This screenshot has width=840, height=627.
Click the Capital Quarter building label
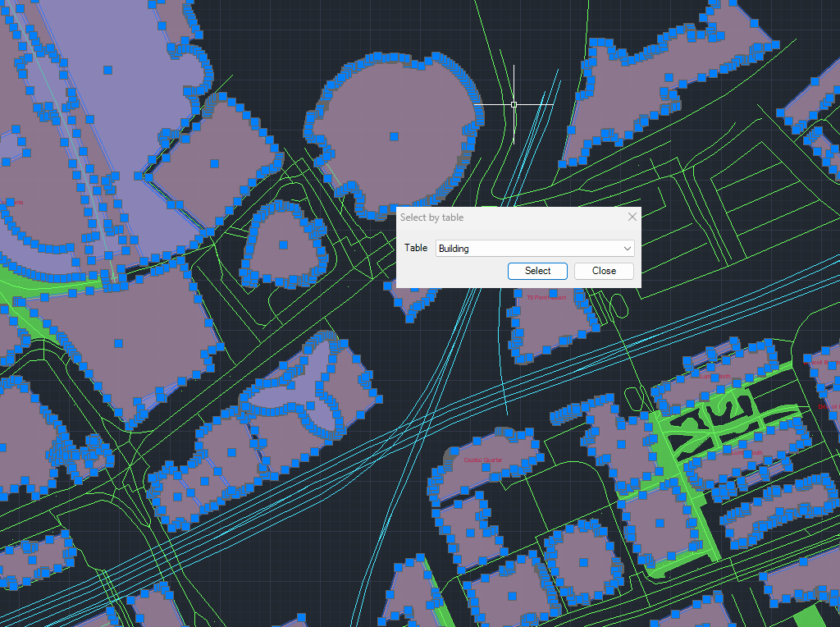pyautogui.click(x=483, y=460)
